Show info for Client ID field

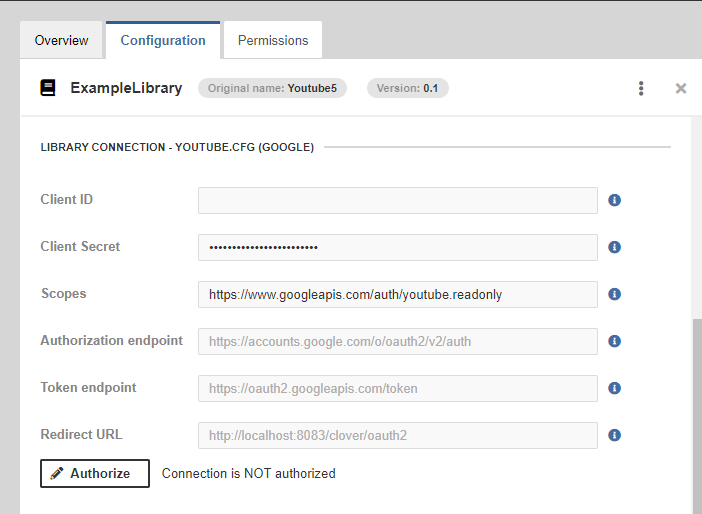point(614,200)
